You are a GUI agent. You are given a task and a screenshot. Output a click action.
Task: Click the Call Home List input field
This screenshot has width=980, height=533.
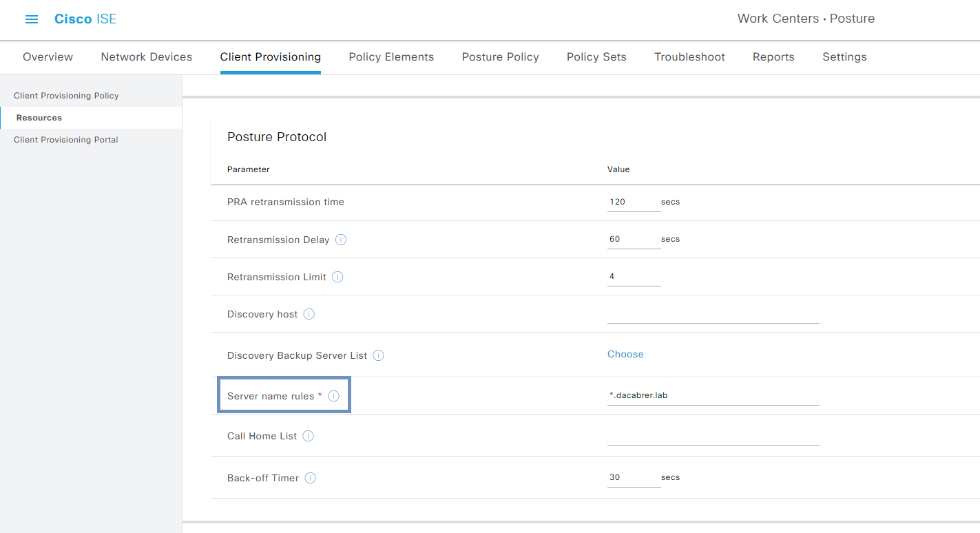tap(713, 436)
